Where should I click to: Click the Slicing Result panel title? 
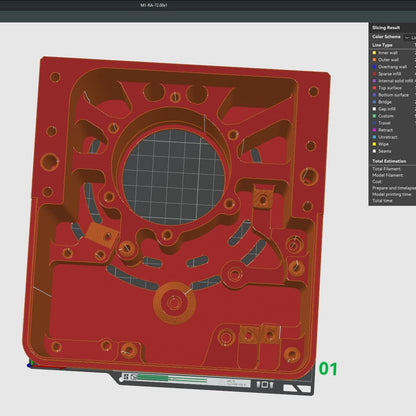point(386,28)
